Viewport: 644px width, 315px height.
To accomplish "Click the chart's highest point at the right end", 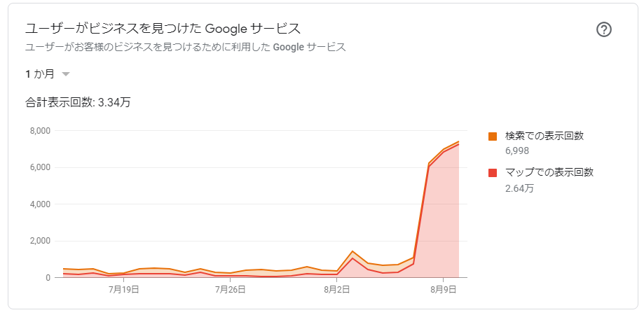I will (x=459, y=142).
